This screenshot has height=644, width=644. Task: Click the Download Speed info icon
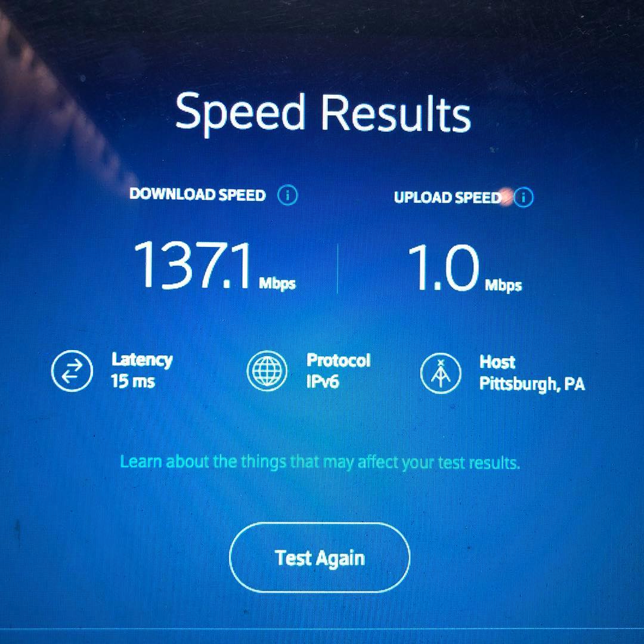(287, 196)
